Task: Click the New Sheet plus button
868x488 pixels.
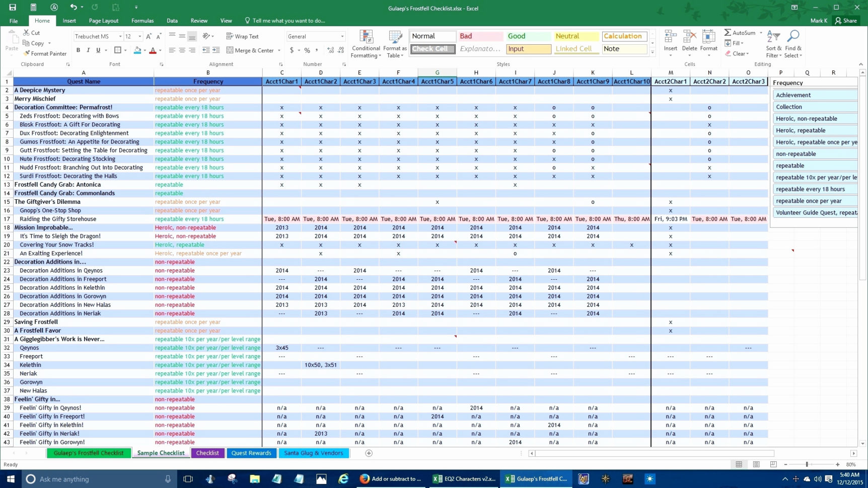Action: [369, 453]
